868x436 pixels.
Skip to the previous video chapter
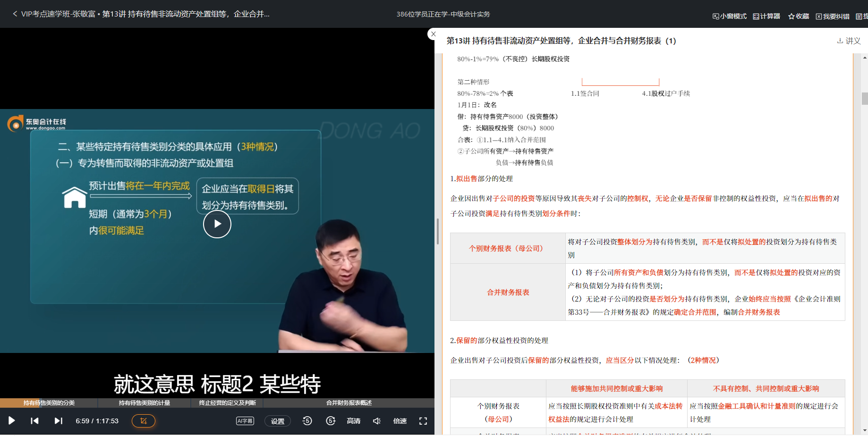coord(34,421)
